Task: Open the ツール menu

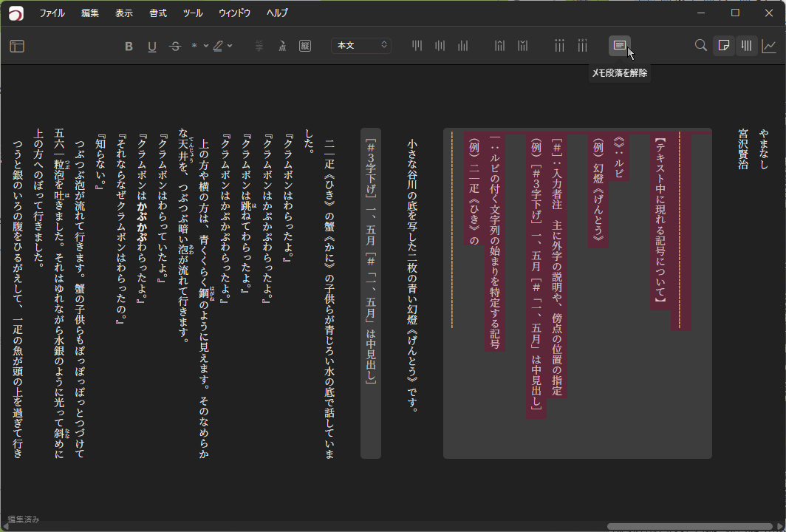Action: click(x=193, y=13)
